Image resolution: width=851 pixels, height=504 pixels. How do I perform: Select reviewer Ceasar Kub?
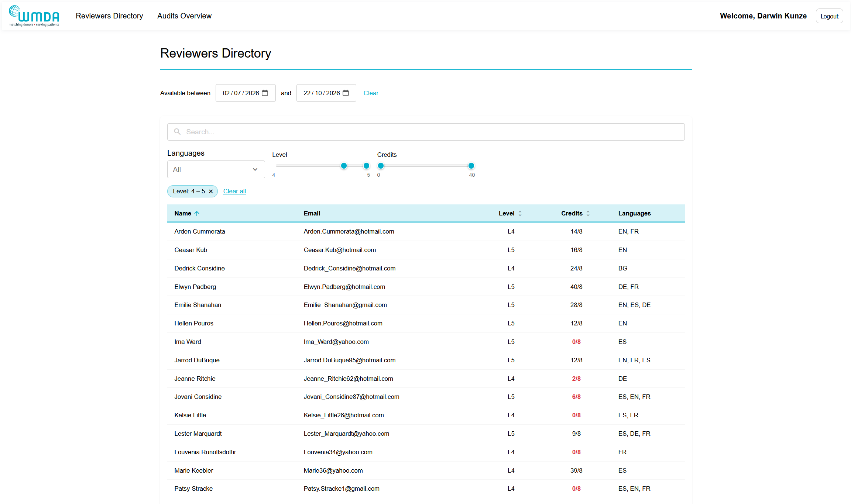pyautogui.click(x=191, y=250)
